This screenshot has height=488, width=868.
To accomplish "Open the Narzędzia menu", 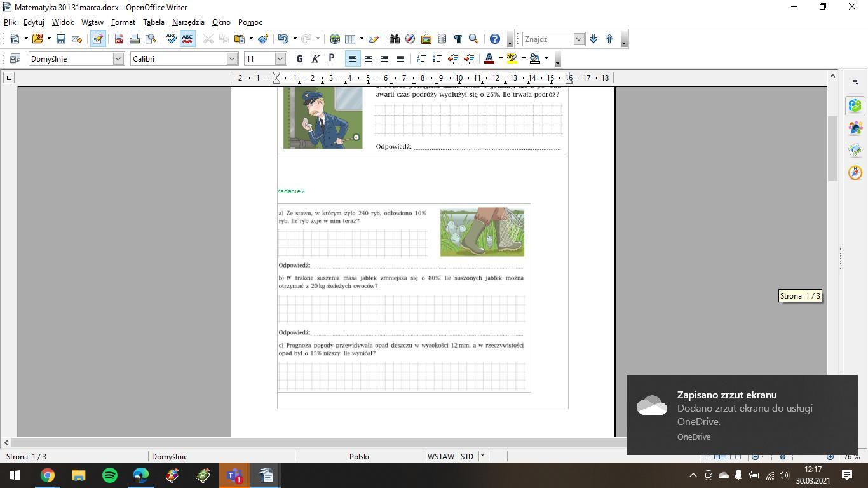I will pyautogui.click(x=188, y=22).
